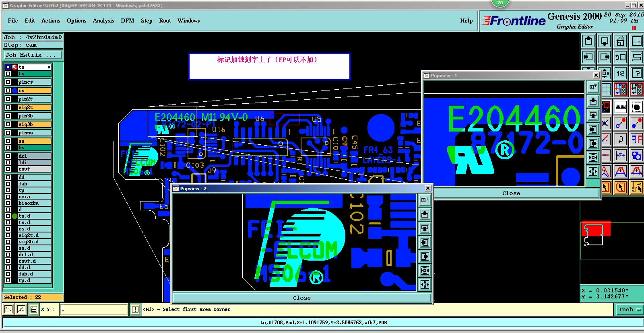The height and width of the screenshot is (333, 644).
Task: Open the File menu
Action: coord(13,21)
